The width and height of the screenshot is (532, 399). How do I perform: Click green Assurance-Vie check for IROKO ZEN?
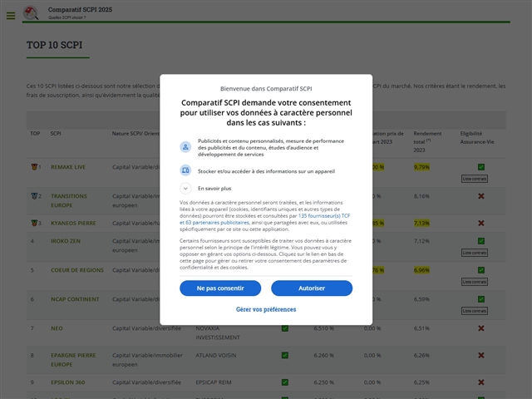pos(481,241)
